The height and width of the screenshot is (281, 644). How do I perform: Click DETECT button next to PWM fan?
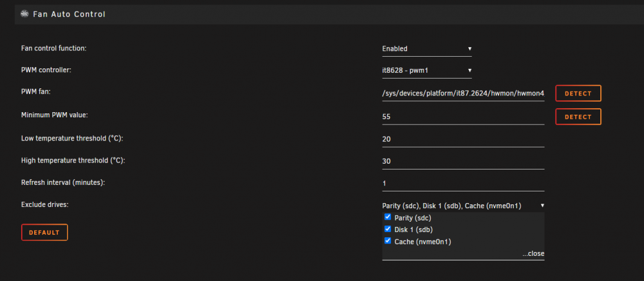(578, 93)
